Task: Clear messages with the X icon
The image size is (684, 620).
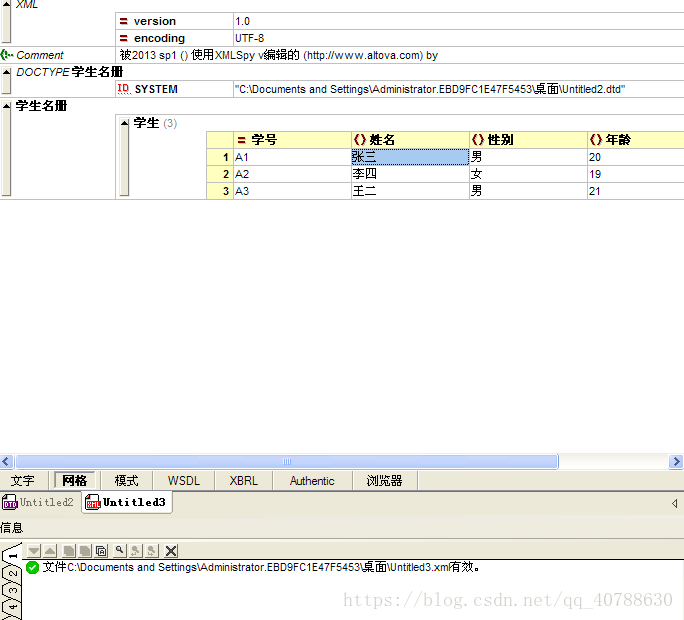Action: (171, 551)
